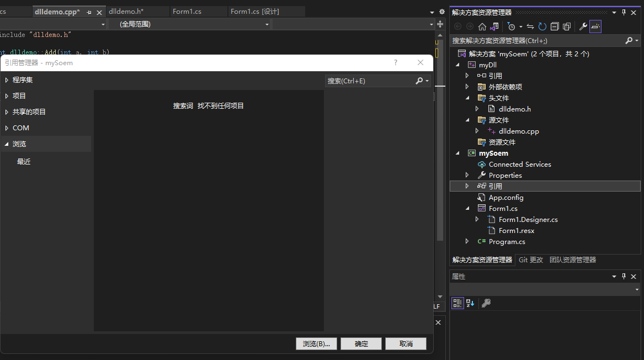Click the Sync with Active Document arrows icon
Viewport: 644px width, 360px height.
pyautogui.click(x=530, y=27)
